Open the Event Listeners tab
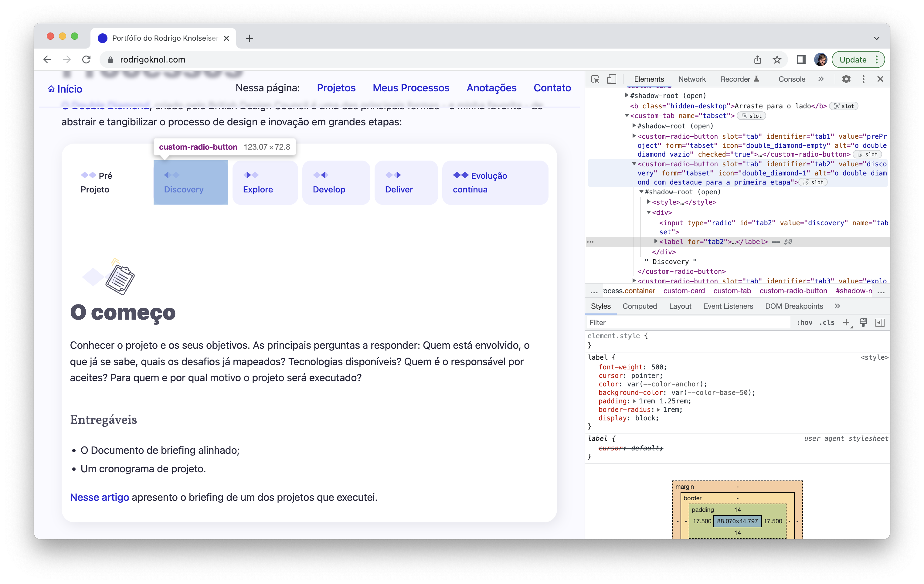Image resolution: width=924 pixels, height=584 pixels. tap(728, 306)
